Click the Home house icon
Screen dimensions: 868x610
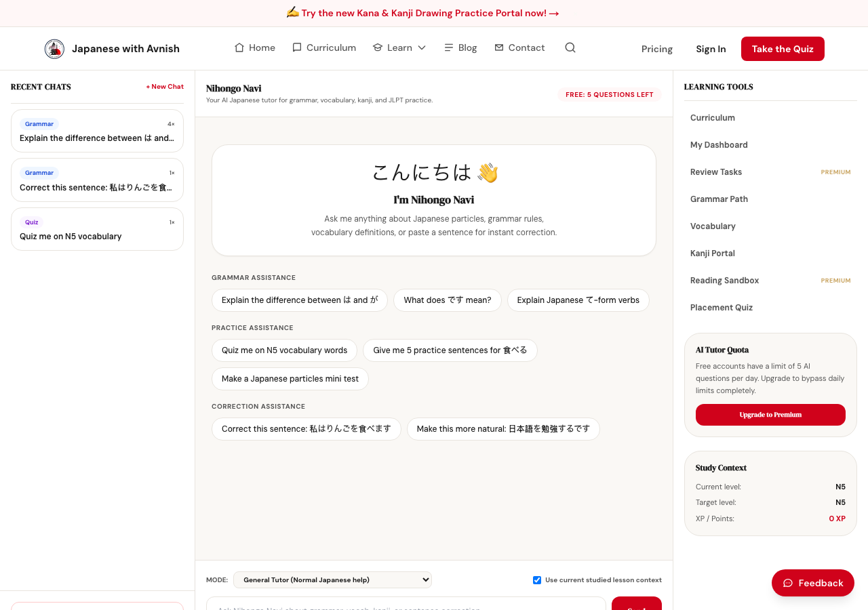(x=239, y=47)
